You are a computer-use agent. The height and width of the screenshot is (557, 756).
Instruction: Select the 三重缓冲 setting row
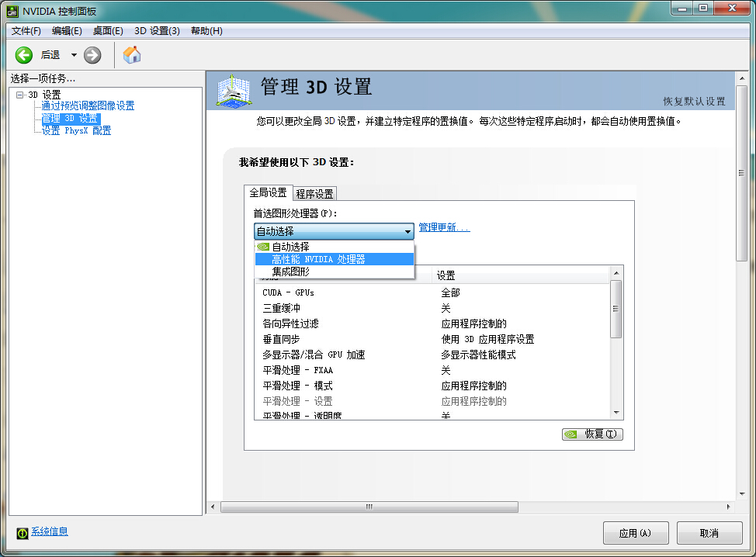pos(432,308)
